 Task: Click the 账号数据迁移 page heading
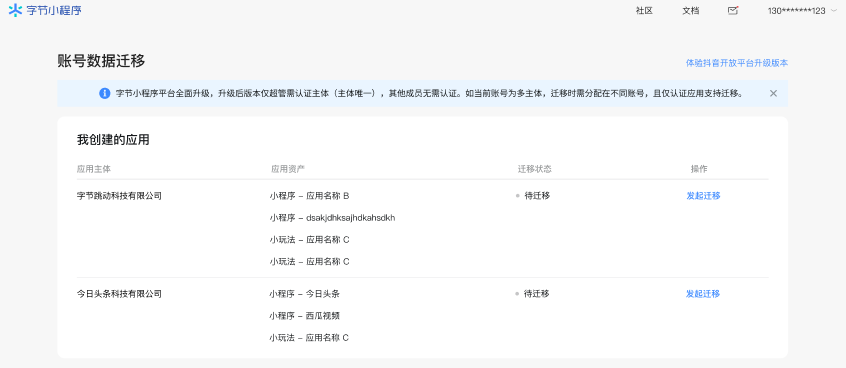[101, 61]
